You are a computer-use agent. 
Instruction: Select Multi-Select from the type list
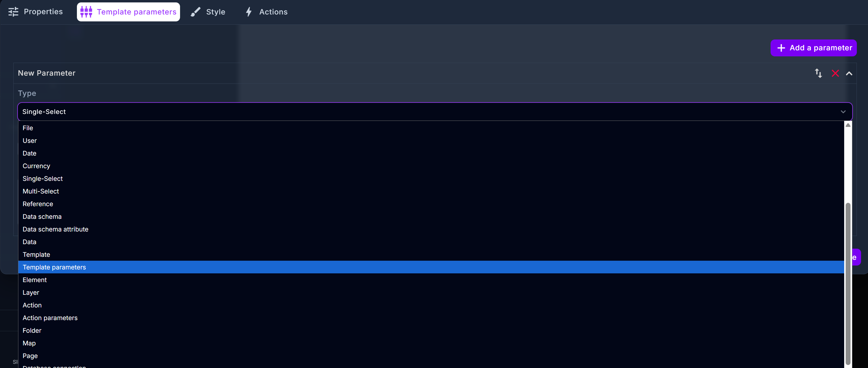tap(41, 191)
